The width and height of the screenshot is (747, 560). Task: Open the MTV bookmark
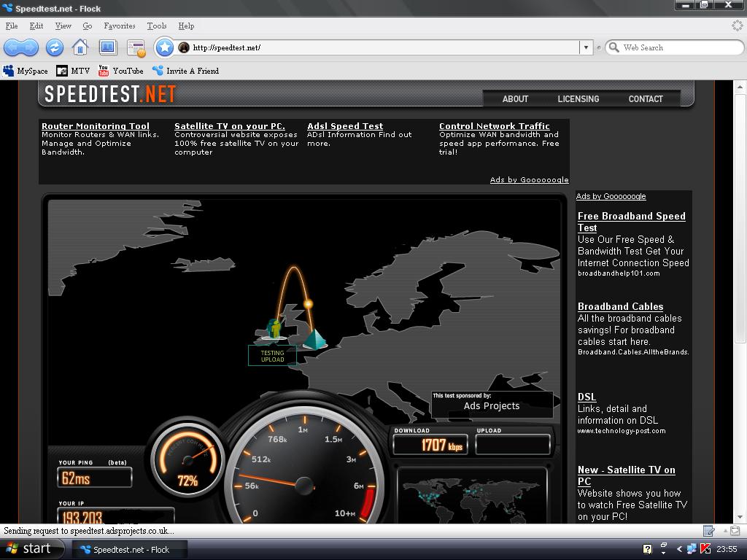pyautogui.click(x=73, y=71)
